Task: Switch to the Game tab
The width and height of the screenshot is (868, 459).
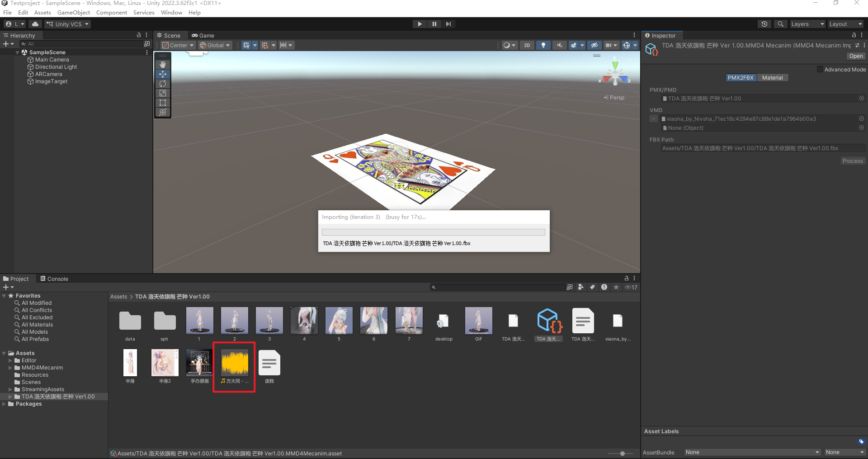Action: (x=203, y=35)
